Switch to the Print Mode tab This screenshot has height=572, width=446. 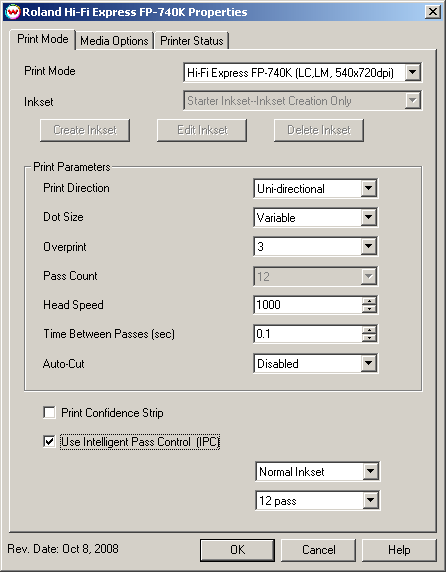[43, 39]
